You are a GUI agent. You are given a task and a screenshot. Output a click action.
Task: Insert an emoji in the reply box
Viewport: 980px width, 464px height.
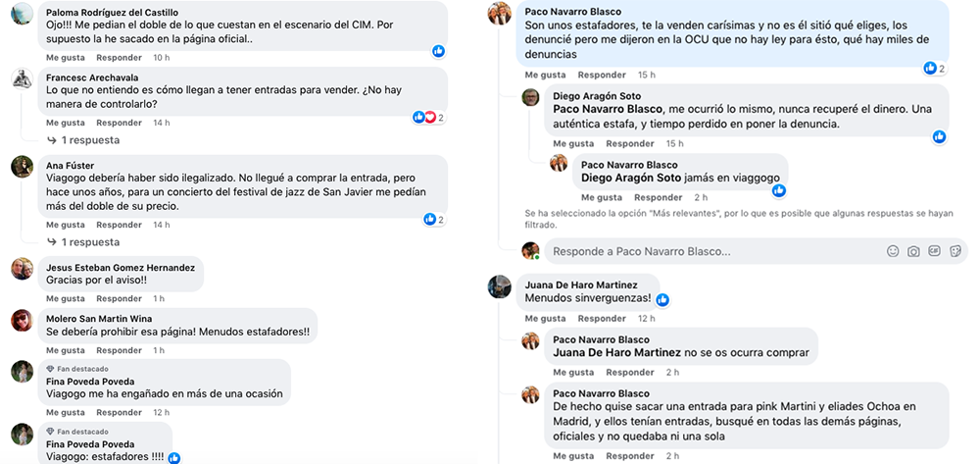point(893,251)
